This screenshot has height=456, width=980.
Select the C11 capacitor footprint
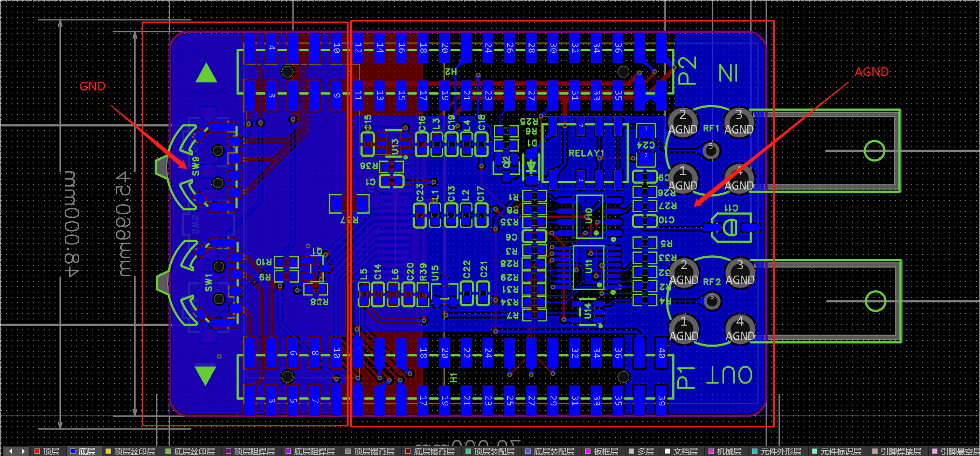(x=731, y=227)
